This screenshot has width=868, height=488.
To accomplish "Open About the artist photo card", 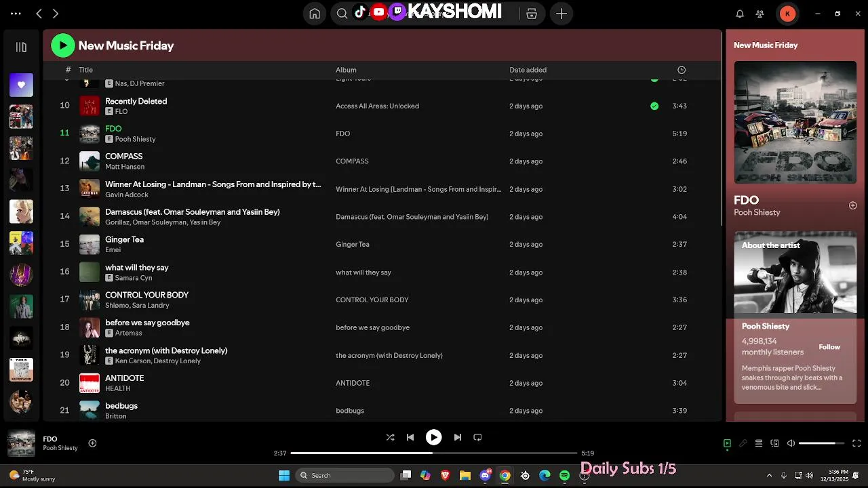I will click(x=795, y=272).
